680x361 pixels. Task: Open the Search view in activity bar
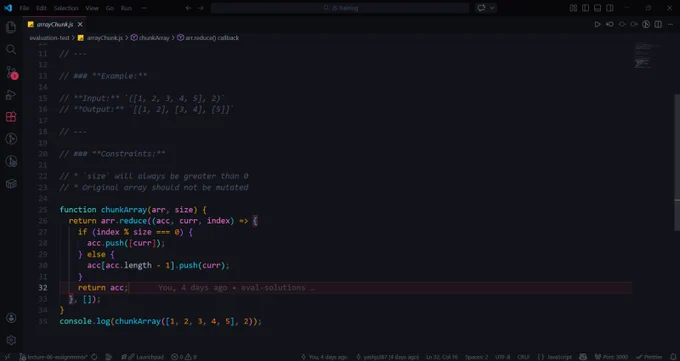pos(11,49)
